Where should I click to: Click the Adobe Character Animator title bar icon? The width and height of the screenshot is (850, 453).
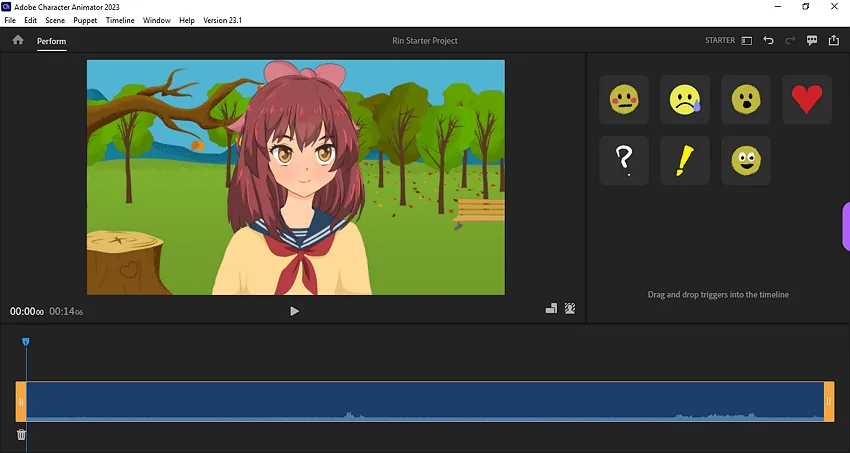coord(7,7)
